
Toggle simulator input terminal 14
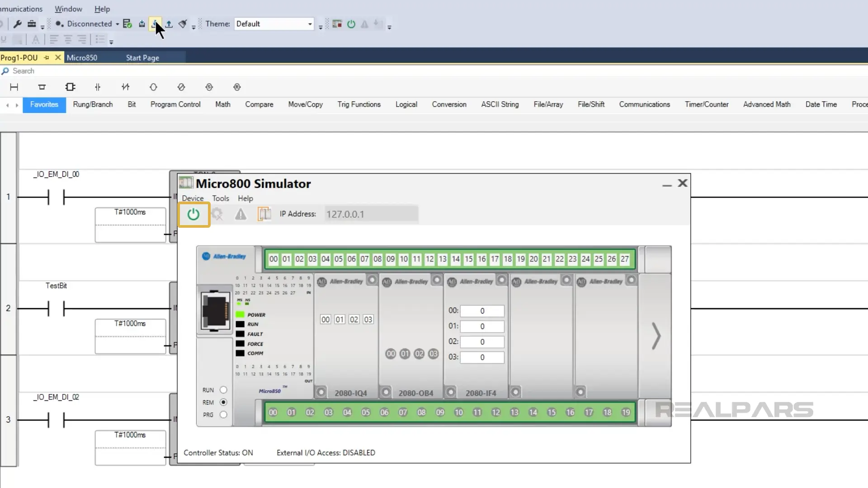click(456, 259)
